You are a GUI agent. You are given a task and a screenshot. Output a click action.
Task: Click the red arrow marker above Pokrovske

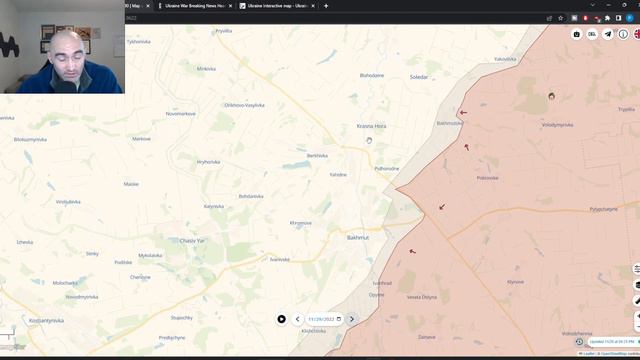(x=467, y=147)
